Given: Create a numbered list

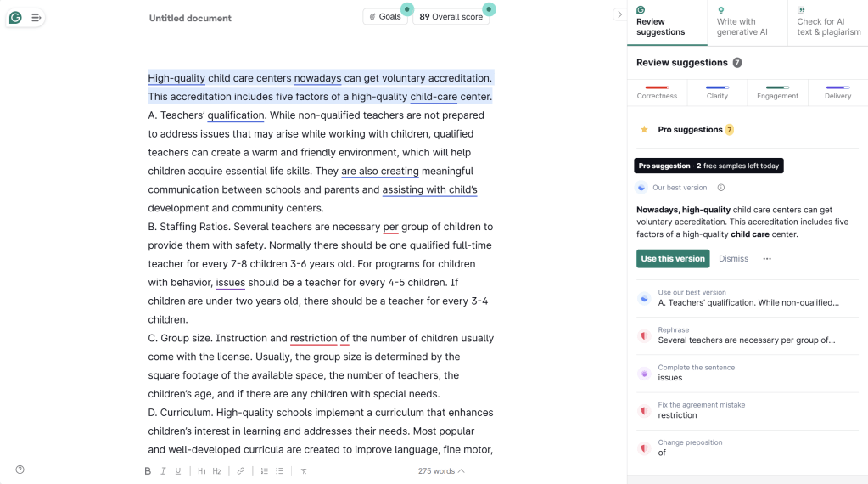Looking at the screenshot, I should point(265,471).
